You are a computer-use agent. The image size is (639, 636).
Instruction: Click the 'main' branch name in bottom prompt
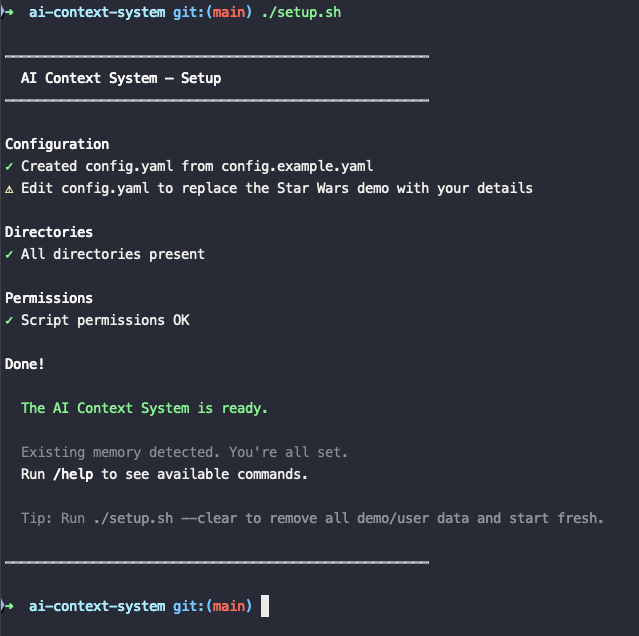(229, 606)
